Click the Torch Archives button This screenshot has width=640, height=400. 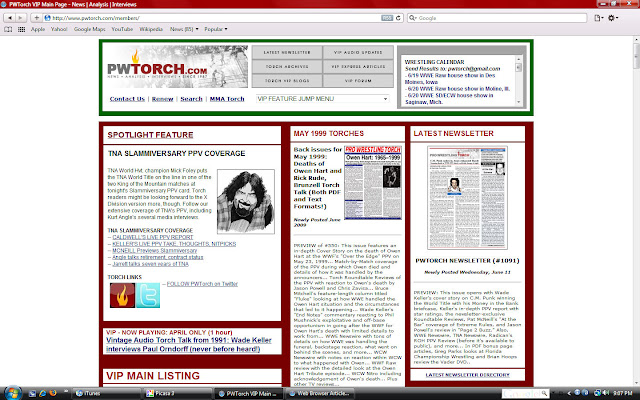click(287, 67)
